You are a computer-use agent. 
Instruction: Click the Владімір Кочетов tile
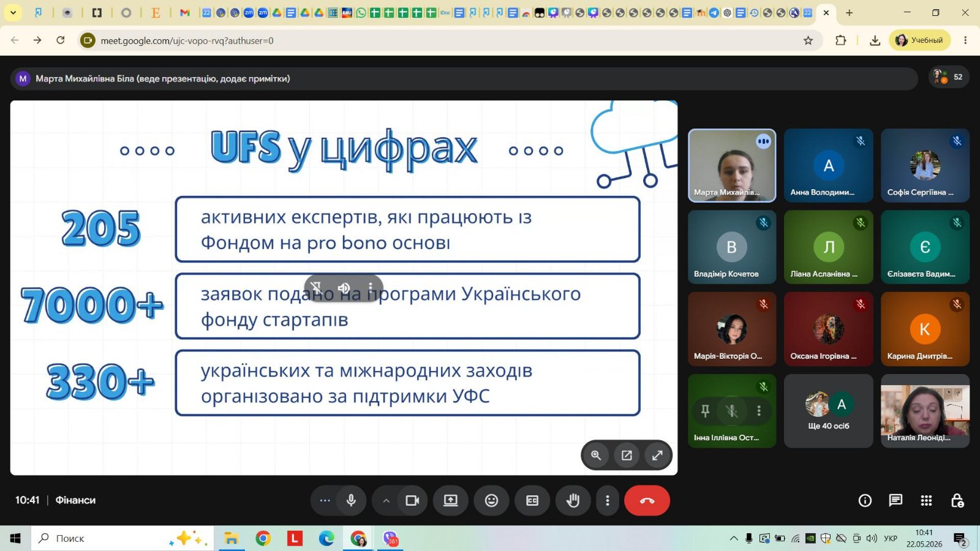[732, 247]
